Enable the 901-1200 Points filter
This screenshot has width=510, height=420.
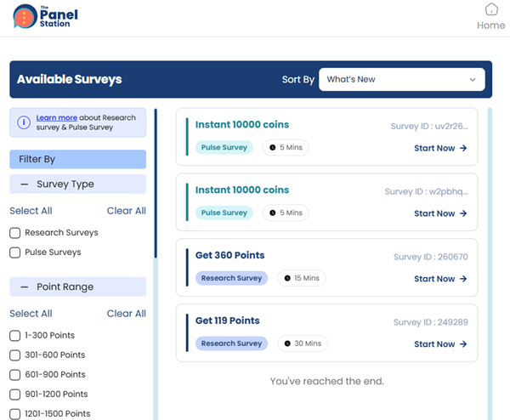coord(15,394)
